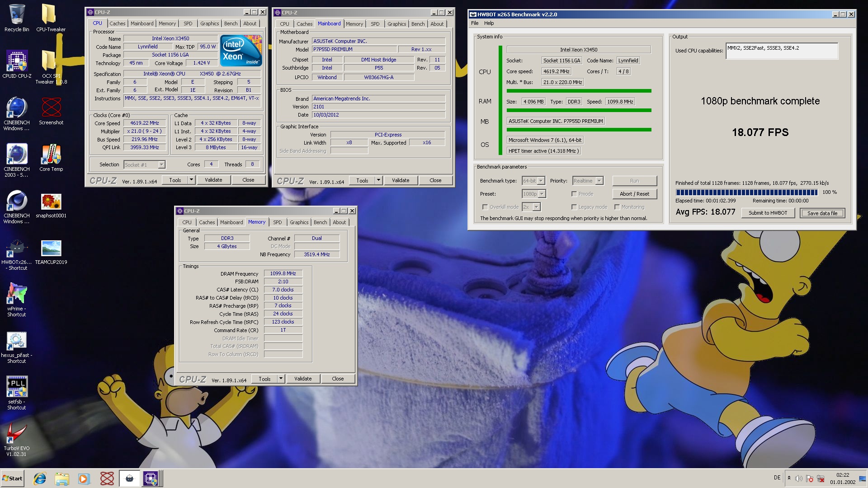This screenshot has height=488, width=868.
Task: Click Submit to HWBOT button
Action: point(768,213)
